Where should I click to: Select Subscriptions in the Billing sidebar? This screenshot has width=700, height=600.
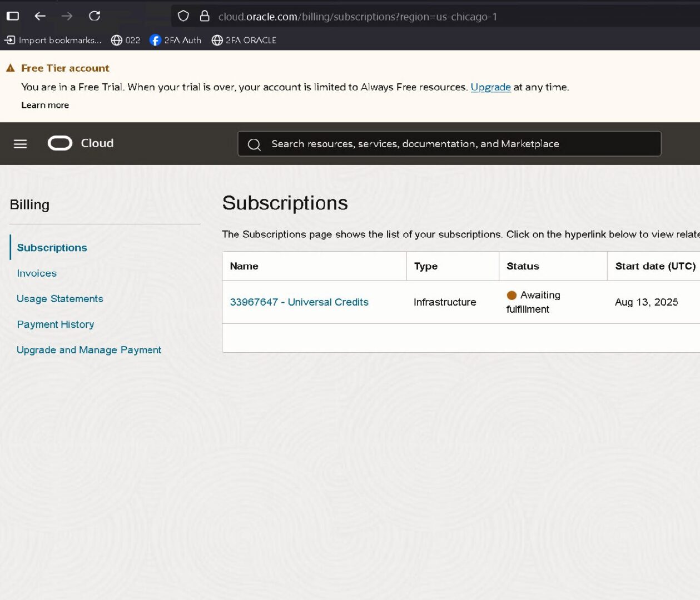coord(52,248)
